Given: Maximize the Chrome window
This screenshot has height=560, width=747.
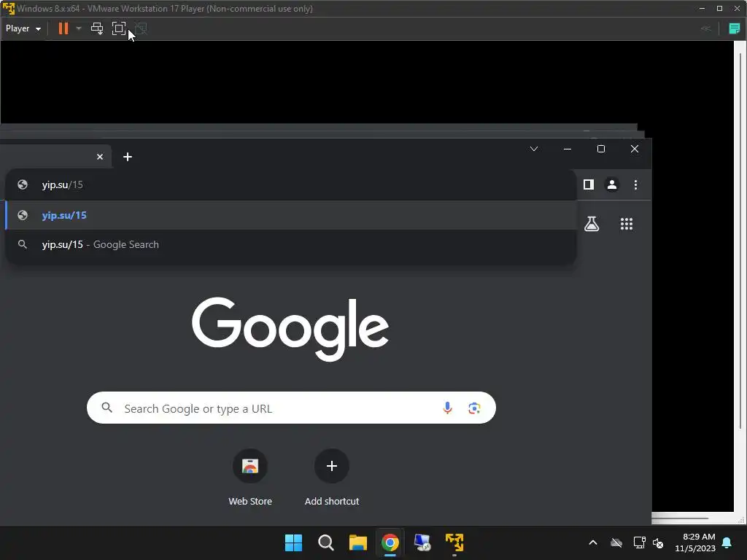Looking at the screenshot, I should click(601, 149).
